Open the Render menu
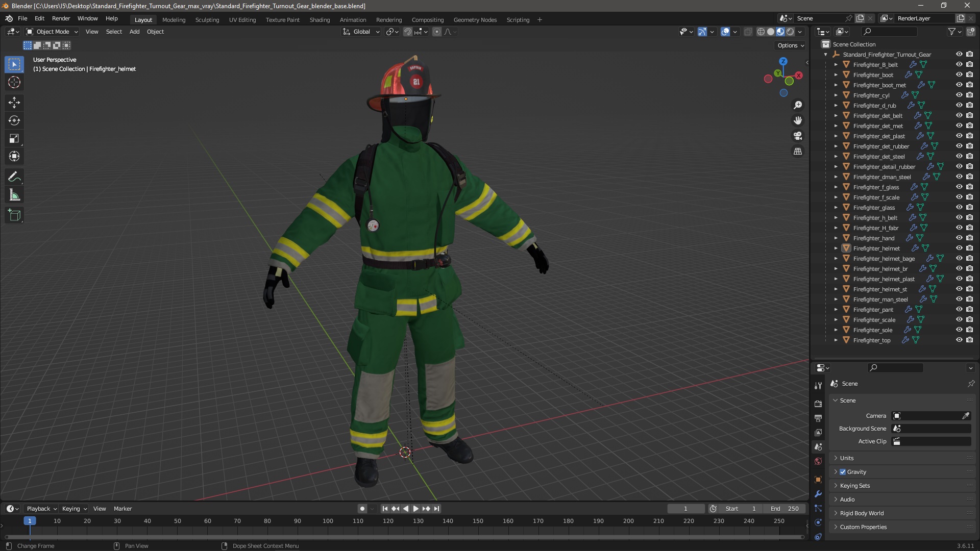 click(61, 18)
